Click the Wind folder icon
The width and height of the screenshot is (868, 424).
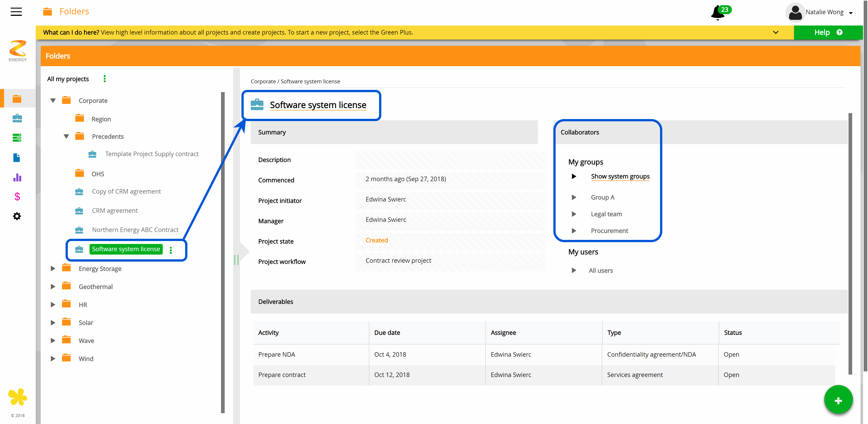66,358
